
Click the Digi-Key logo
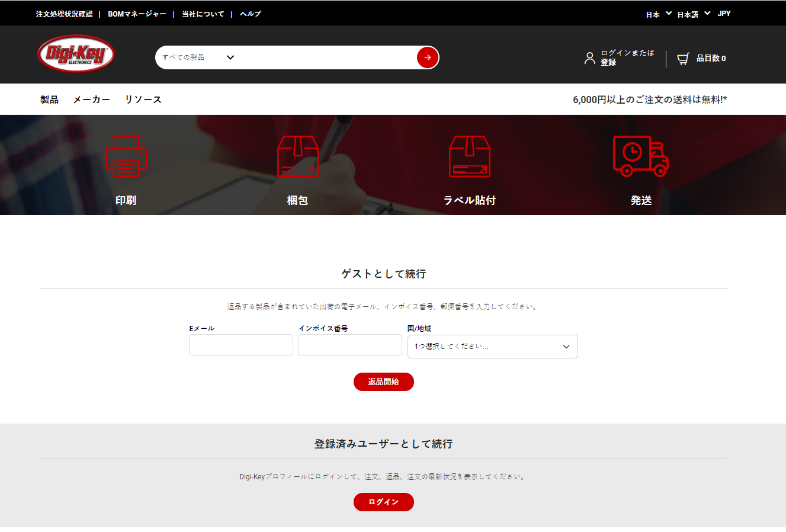coord(75,53)
